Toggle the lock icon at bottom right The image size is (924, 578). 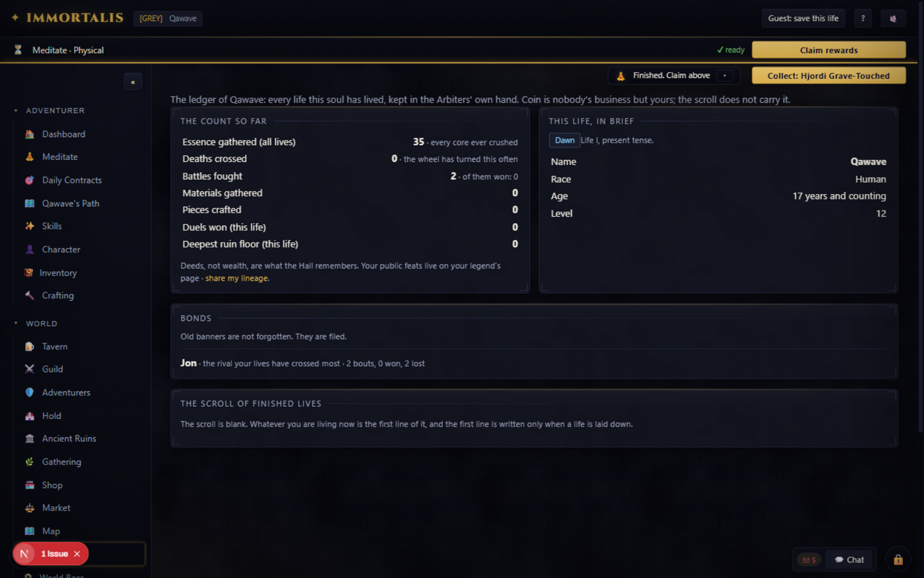[x=898, y=560]
